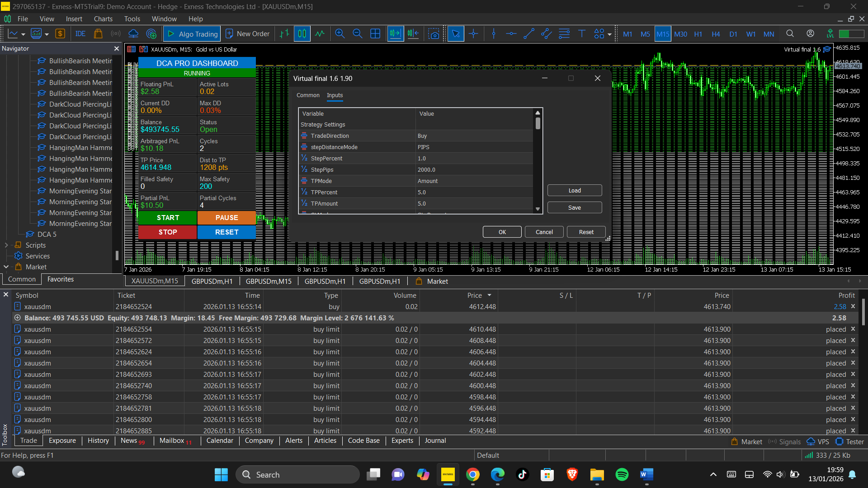Open MetaEditor IDE from toolbar
868x488 pixels.
80,34
